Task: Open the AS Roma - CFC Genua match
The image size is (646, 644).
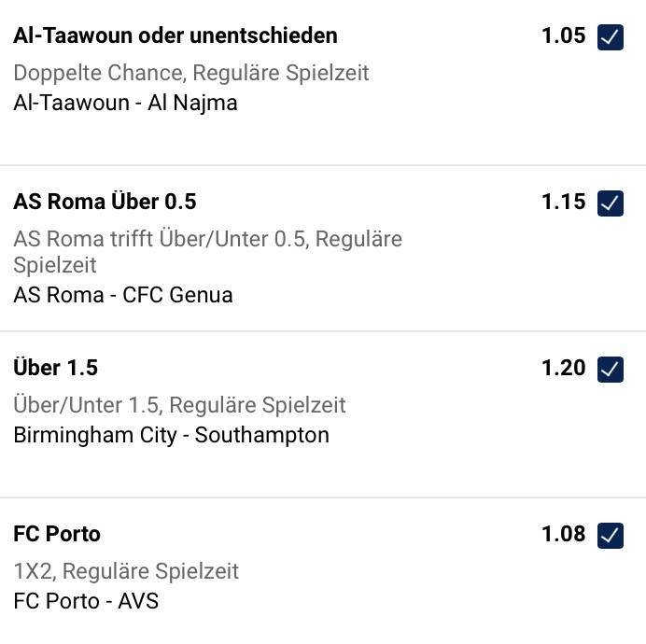Action: click(123, 295)
